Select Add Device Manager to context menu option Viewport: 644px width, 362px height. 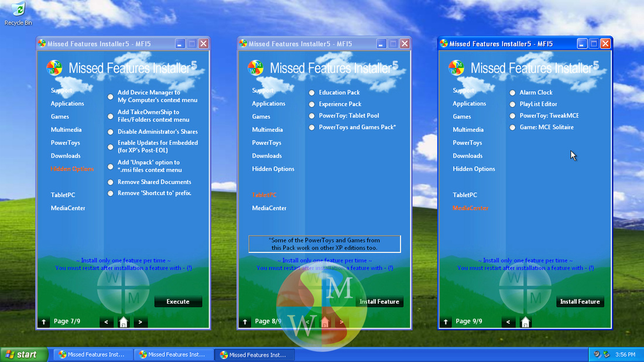tap(111, 97)
